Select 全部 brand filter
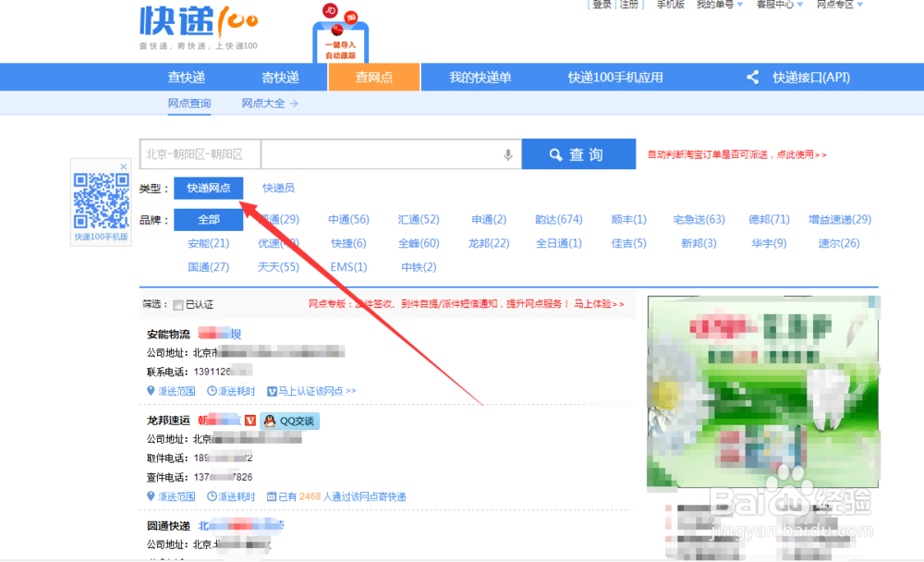The height and width of the screenshot is (562, 924). (x=209, y=220)
